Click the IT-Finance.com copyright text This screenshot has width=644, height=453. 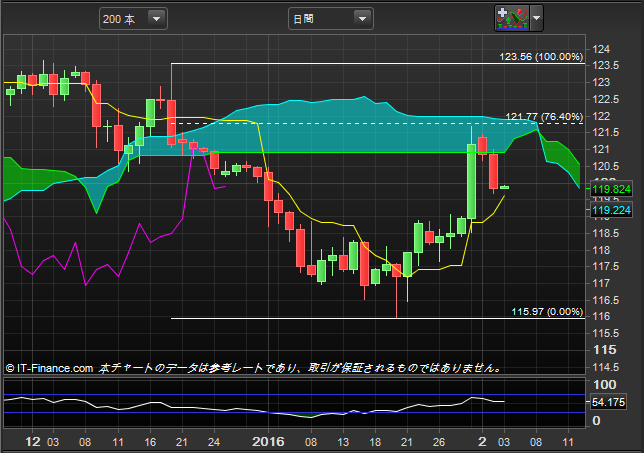(x=50, y=368)
